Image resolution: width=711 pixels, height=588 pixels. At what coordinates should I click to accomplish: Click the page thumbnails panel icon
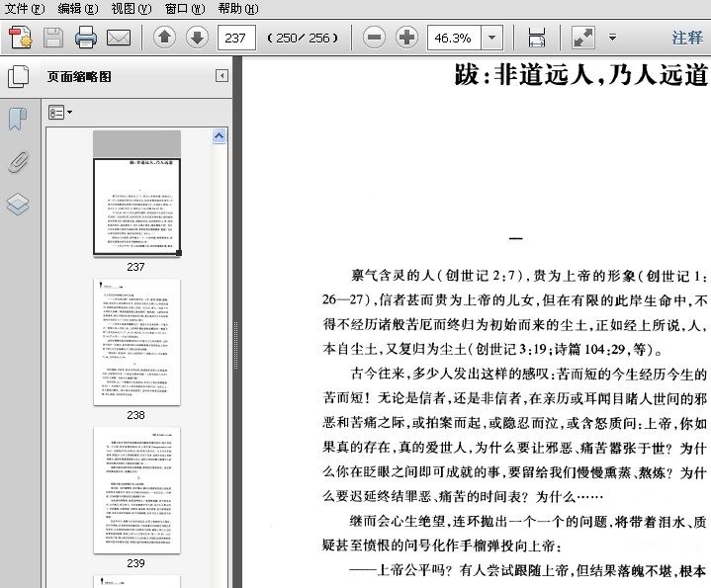tap(18, 76)
